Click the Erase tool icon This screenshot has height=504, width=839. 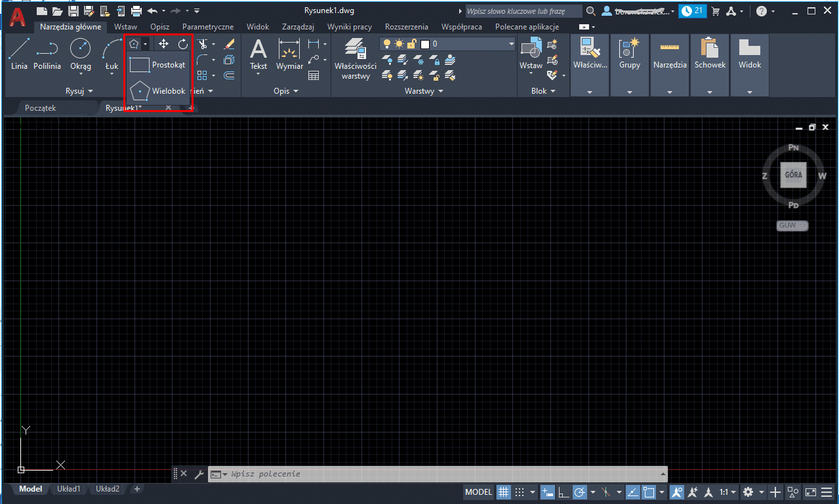tap(229, 44)
